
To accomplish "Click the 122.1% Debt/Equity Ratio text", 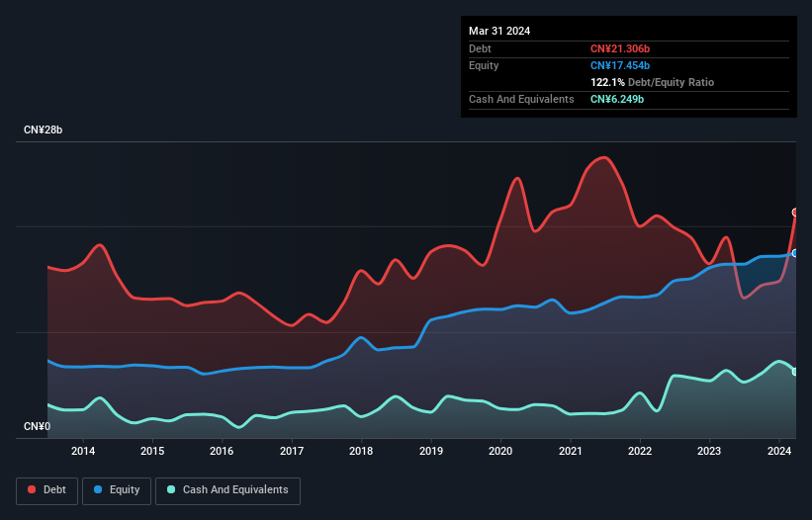I will click(652, 82).
